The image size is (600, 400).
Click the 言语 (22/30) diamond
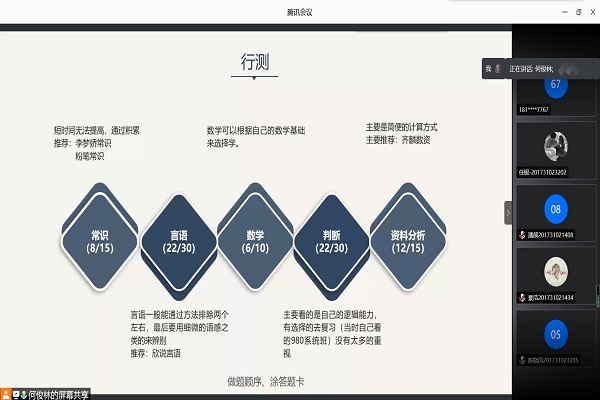(x=177, y=241)
